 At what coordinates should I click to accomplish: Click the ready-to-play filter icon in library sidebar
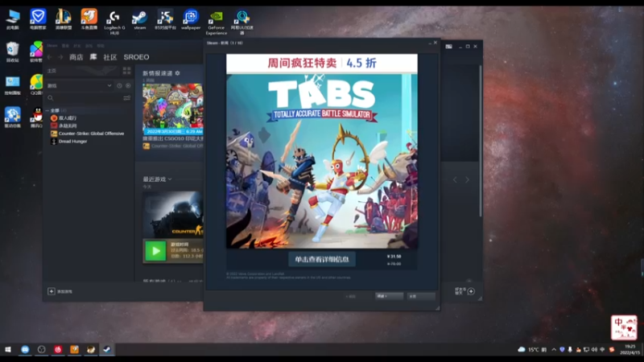pyautogui.click(x=128, y=86)
